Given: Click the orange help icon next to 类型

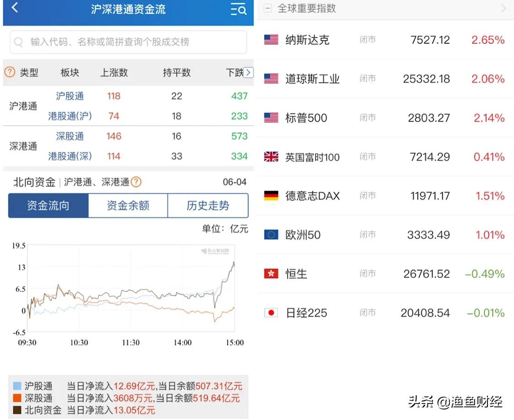Looking at the screenshot, I should pyautogui.click(x=9, y=72).
